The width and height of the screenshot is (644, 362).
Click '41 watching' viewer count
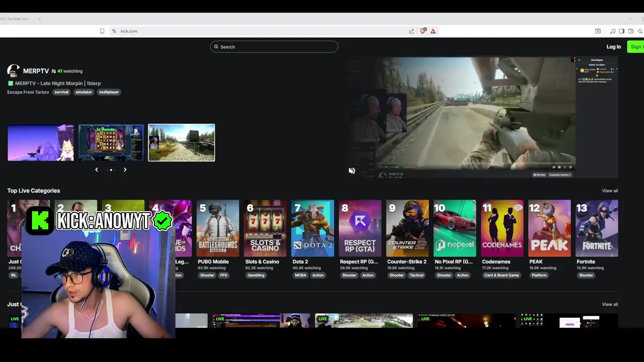(70, 71)
